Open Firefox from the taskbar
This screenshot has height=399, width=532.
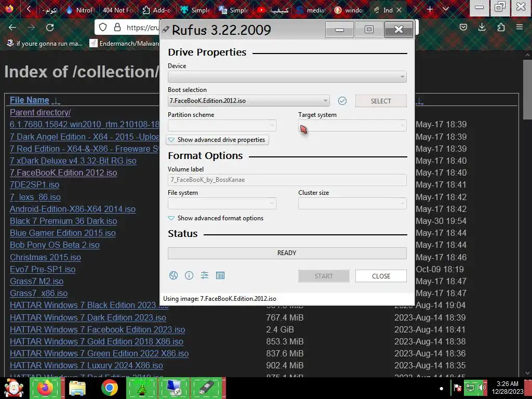(x=45, y=388)
